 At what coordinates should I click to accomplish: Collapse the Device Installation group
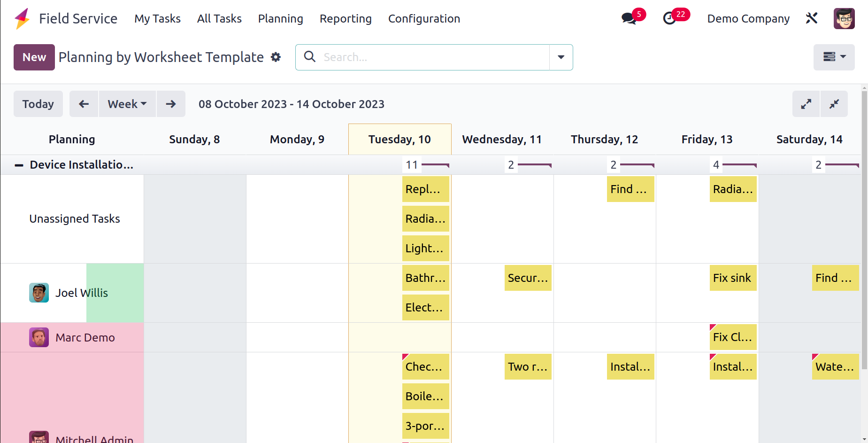(19, 165)
